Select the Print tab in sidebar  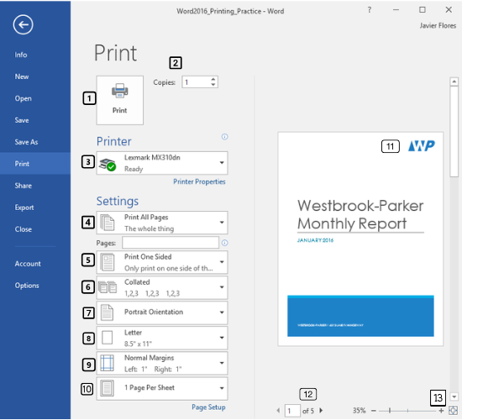point(35,164)
